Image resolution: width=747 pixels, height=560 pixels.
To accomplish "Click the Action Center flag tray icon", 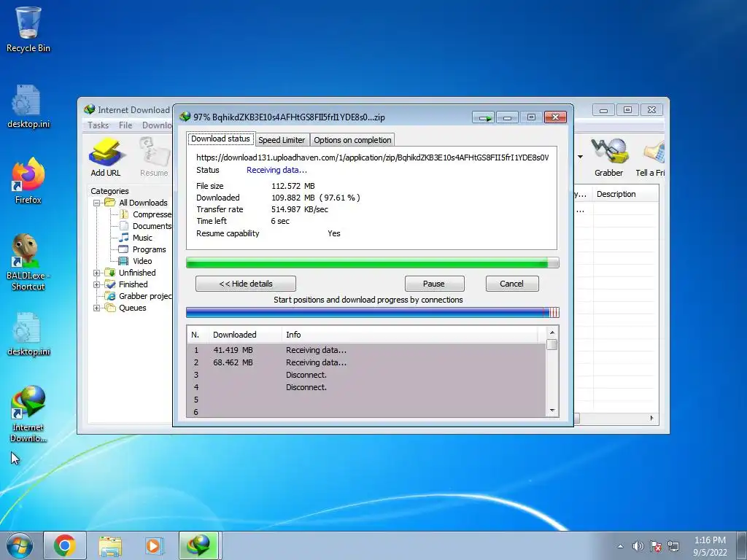I will click(x=656, y=546).
